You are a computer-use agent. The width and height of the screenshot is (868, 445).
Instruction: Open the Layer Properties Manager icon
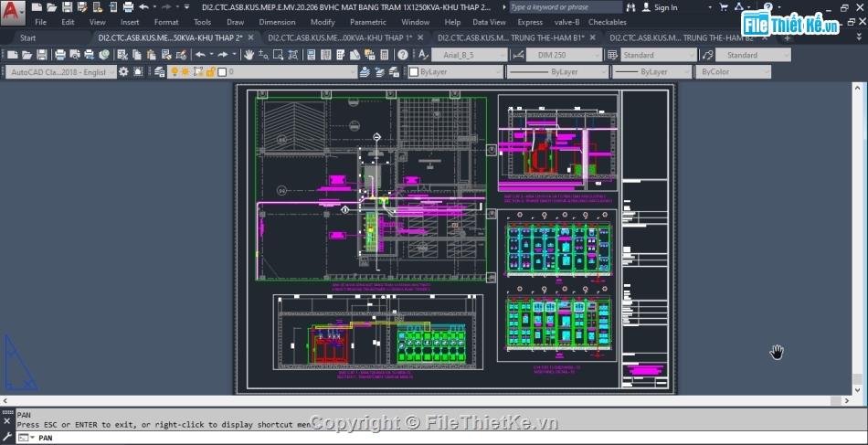point(159,72)
